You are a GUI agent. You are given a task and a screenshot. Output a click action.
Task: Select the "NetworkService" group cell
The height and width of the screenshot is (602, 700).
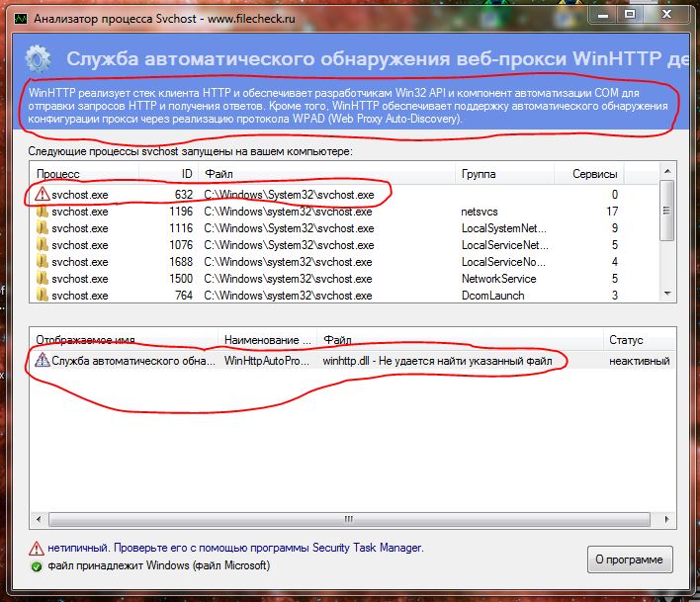(x=498, y=279)
